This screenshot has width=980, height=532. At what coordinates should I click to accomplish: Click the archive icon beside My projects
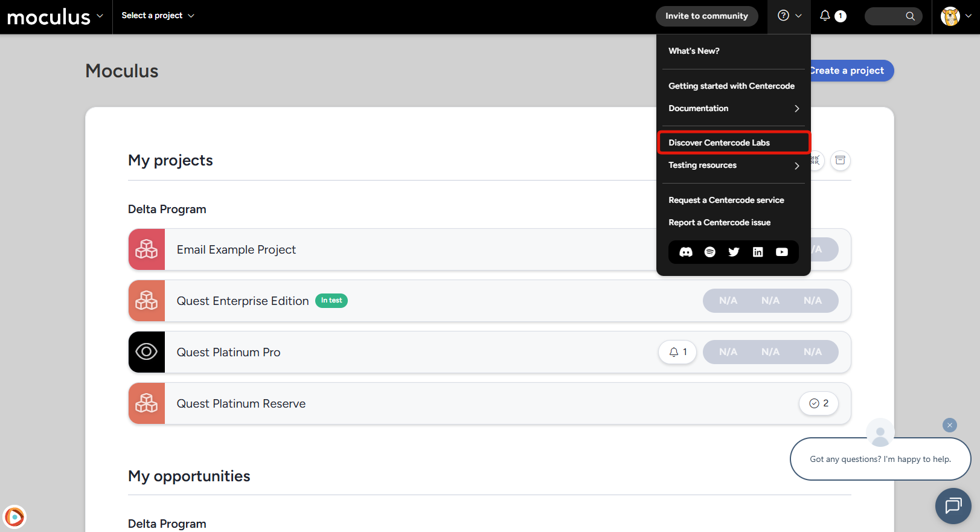tap(840, 161)
